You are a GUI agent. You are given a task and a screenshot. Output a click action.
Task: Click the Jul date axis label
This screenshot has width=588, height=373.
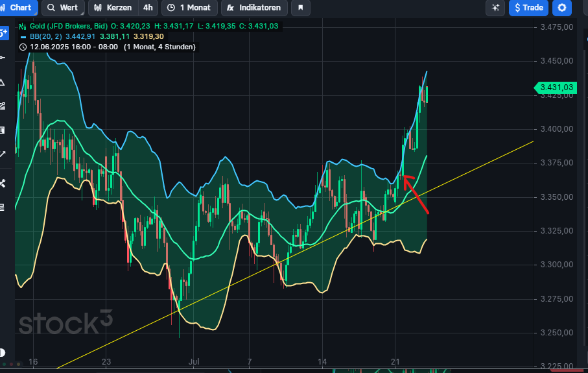193,362
